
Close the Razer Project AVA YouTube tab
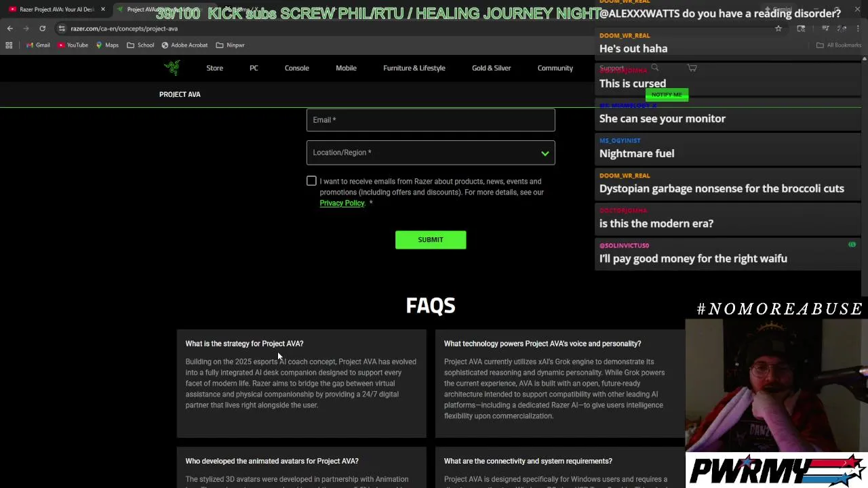[x=103, y=9]
